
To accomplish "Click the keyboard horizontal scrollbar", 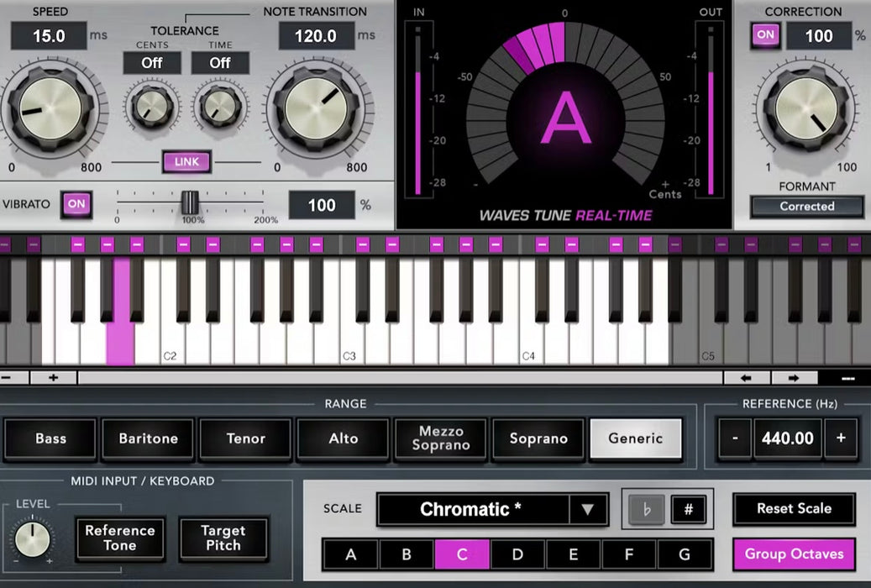I will coord(400,378).
